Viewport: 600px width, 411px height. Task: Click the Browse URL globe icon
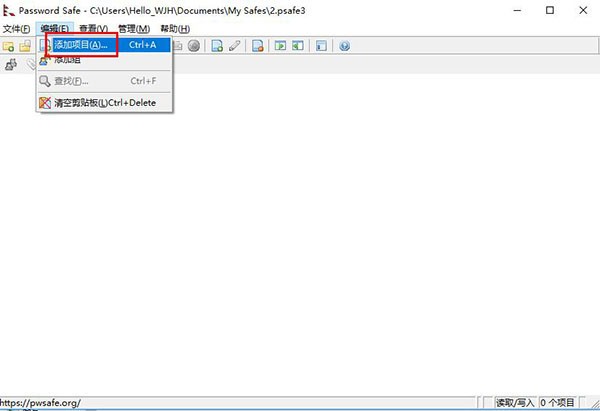[x=193, y=46]
